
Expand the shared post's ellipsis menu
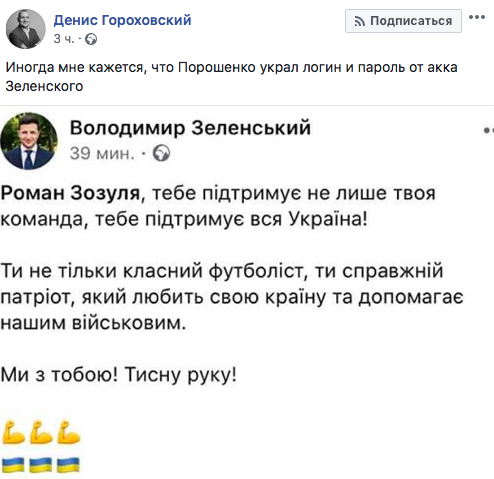coord(488,130)
